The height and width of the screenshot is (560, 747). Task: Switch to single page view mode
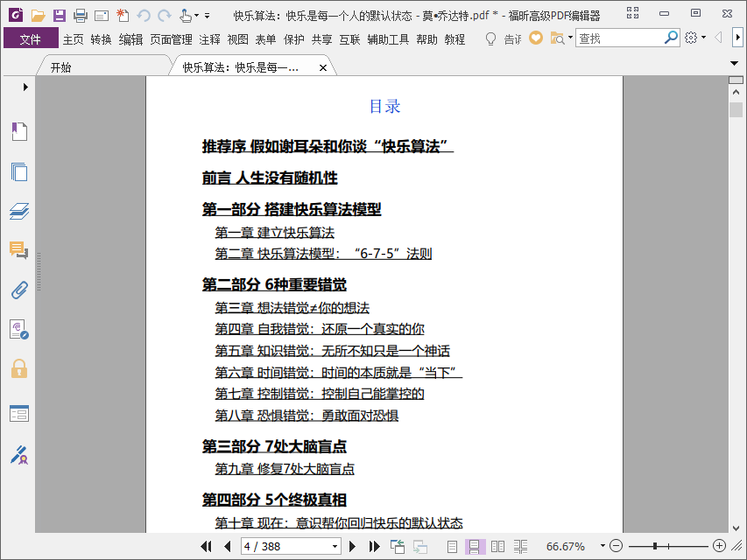point(452,546)
